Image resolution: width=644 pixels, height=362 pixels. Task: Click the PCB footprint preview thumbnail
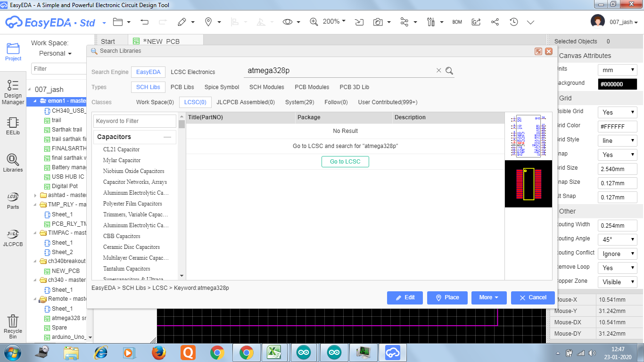click(x=528, y=184)
